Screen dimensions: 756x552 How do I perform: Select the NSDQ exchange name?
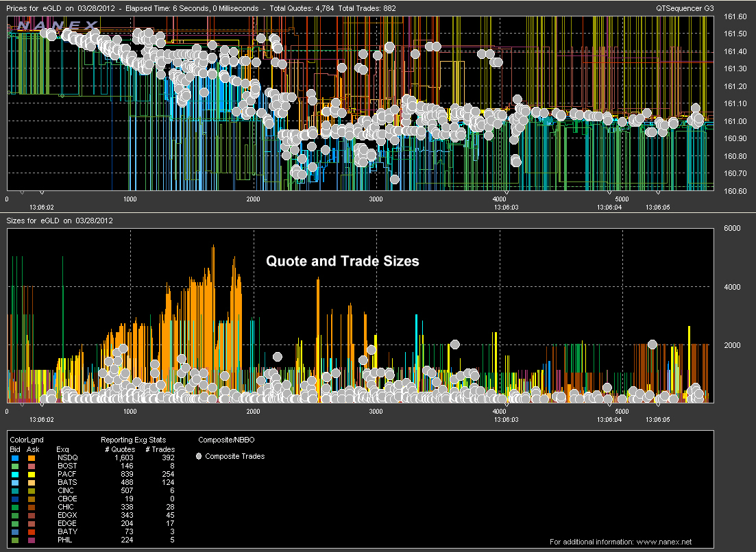[x=67, y=457]
